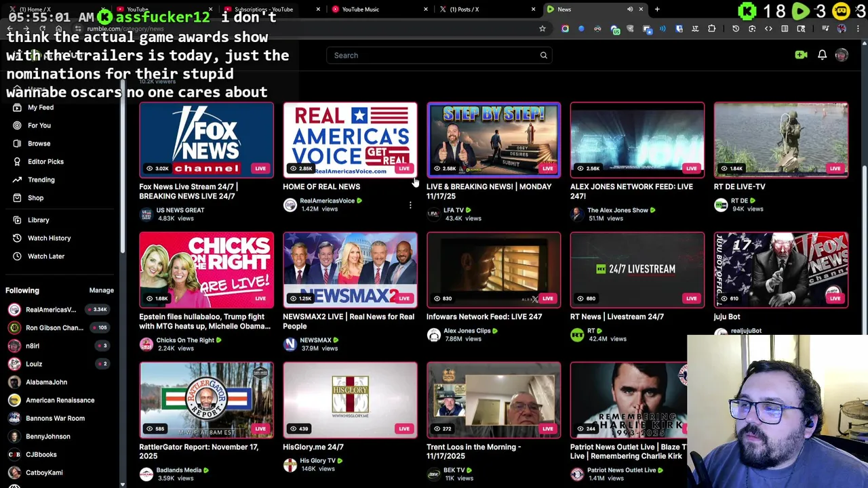Viewport: 868px width, 488px height.
Task: Bookmark page with the star icon
Action: pos(542,28)
